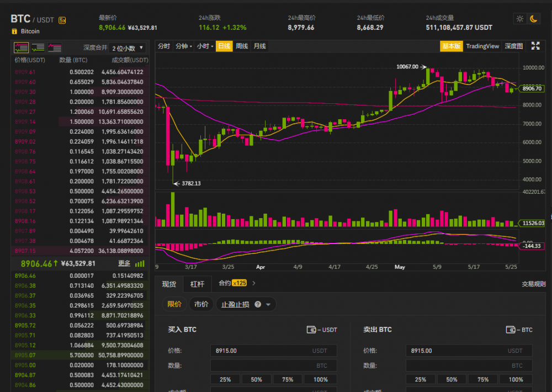Image resolution: width=552 pixels, height=392 pixels.
Task: Show sell orders only in order book
Action: 55,47
